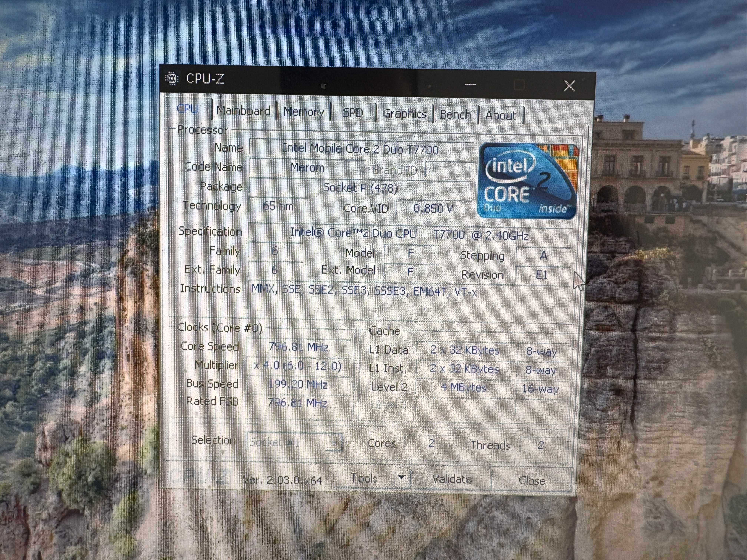Open the Tools dropdown arrow
The width and height of the screenshot is (747, 560).
point(401,477)
